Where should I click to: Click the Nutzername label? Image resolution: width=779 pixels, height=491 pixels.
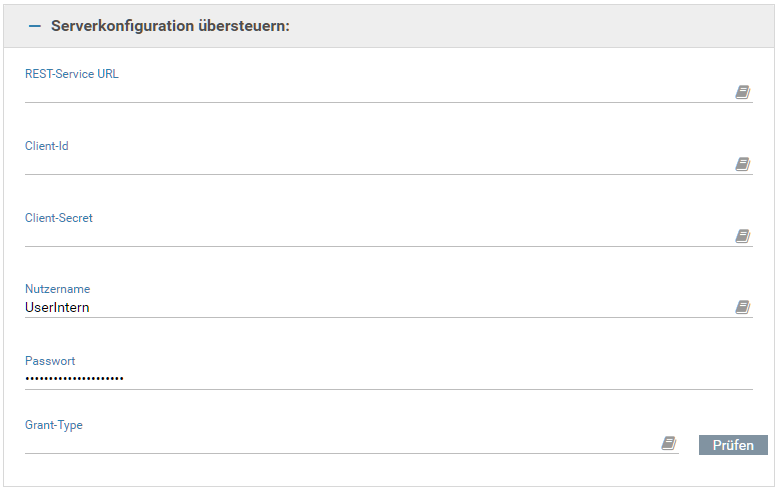[57, 290]
